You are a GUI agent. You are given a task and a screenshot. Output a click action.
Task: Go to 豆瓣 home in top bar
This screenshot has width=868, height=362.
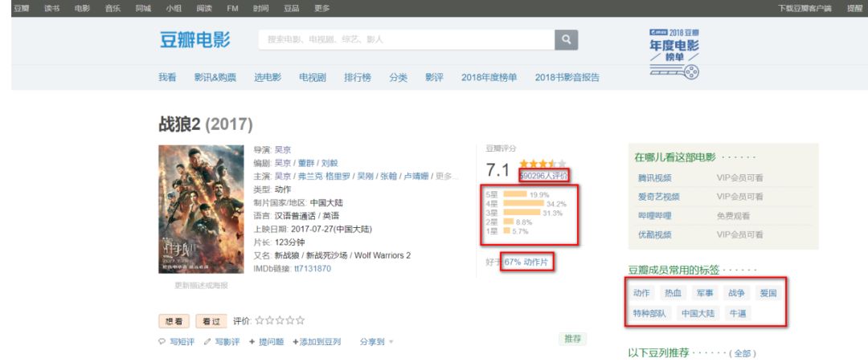[21, 8]
